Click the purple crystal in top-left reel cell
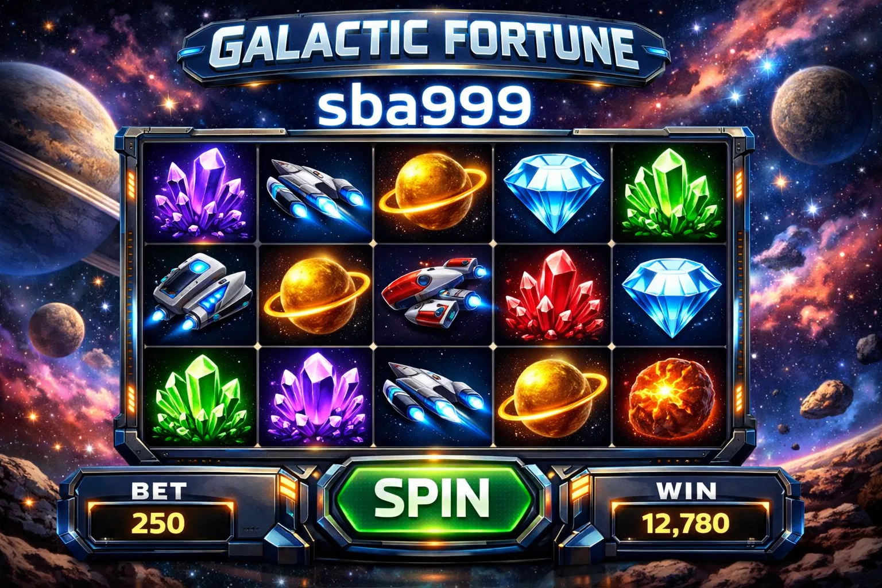882x588 pixels. tap(199, 191)
